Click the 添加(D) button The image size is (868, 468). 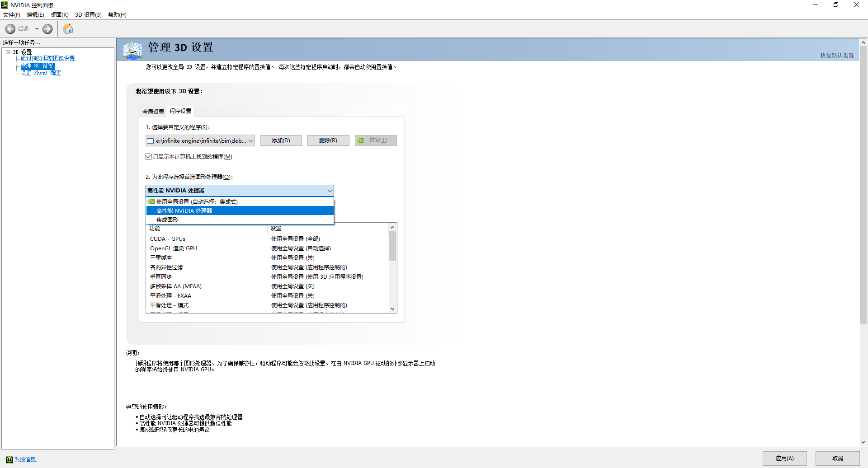click(281, 140)
